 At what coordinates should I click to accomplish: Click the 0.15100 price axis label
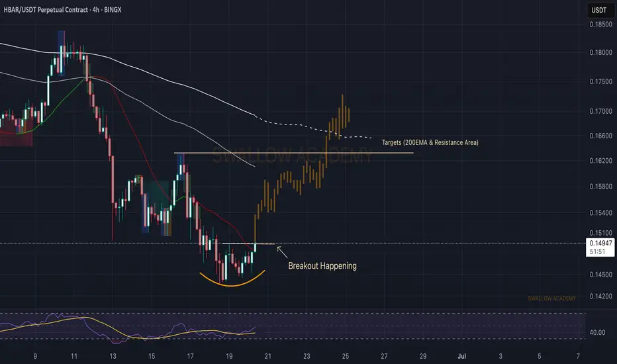point(600,233)
